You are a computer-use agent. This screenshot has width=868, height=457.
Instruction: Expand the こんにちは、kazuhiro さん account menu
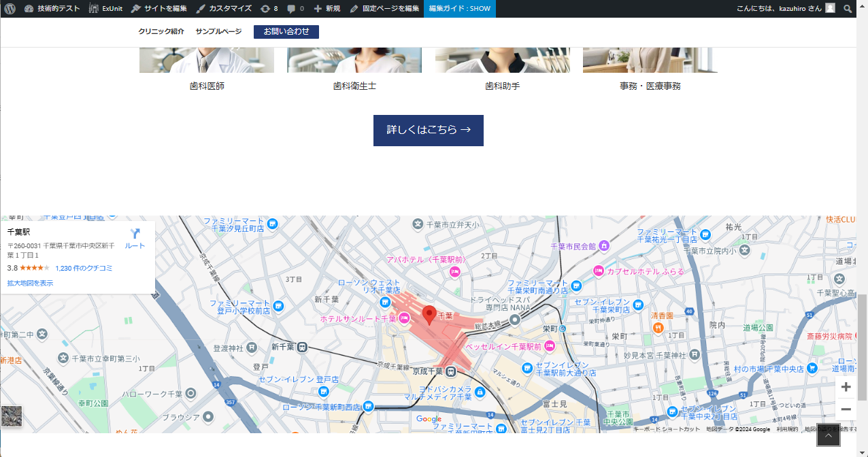point(778,9)
